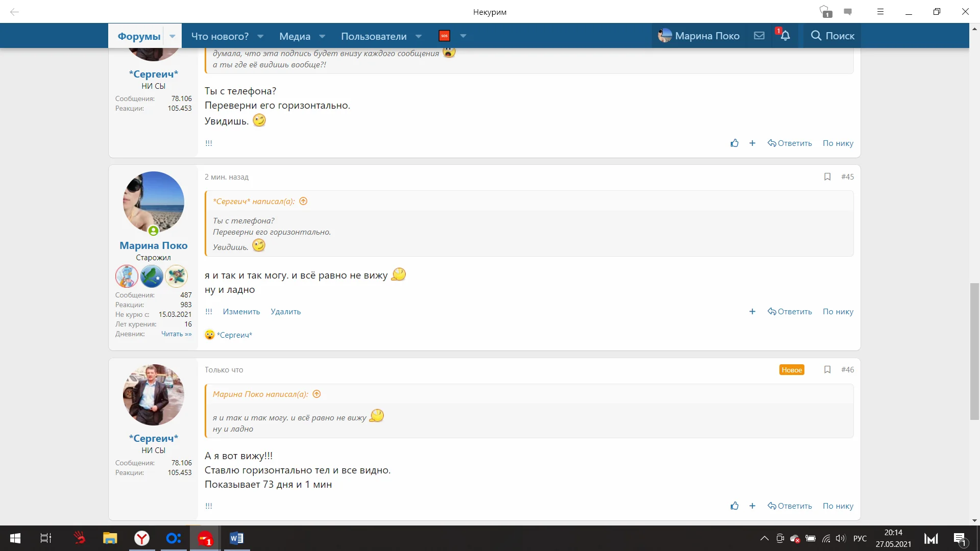Click the red SOS icon in navbar
The image size is (980, 551).
(x=444, y=36)
